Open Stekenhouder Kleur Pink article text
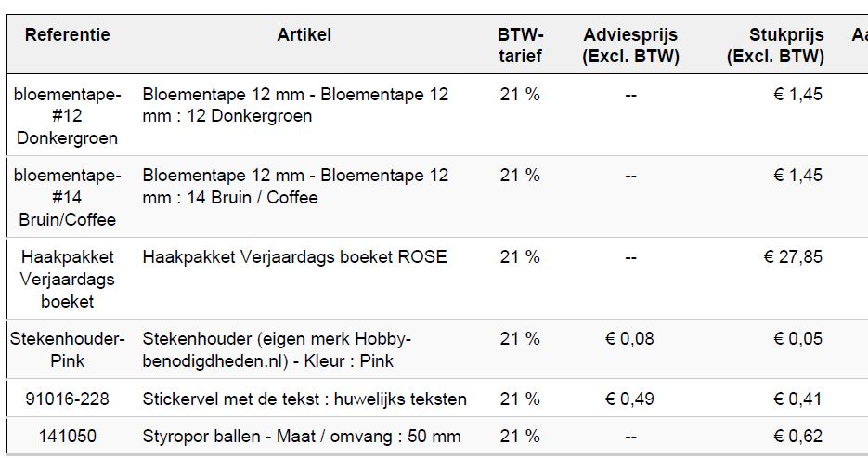 pos(277,349)
